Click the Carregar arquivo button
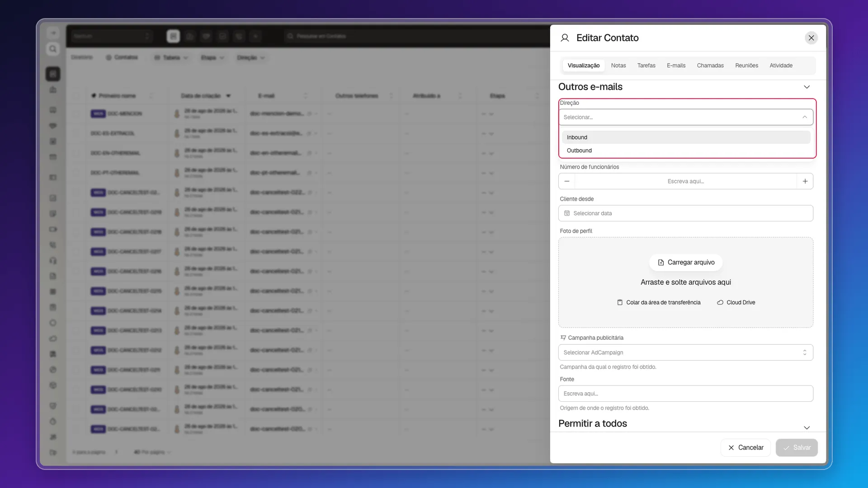This screenshot has height=488, width=868. pos(686,263)
